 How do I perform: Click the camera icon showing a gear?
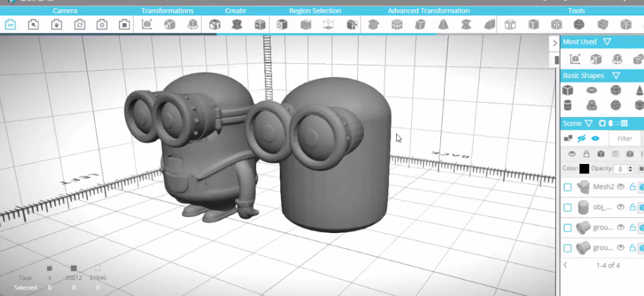(x=102, y=25)
